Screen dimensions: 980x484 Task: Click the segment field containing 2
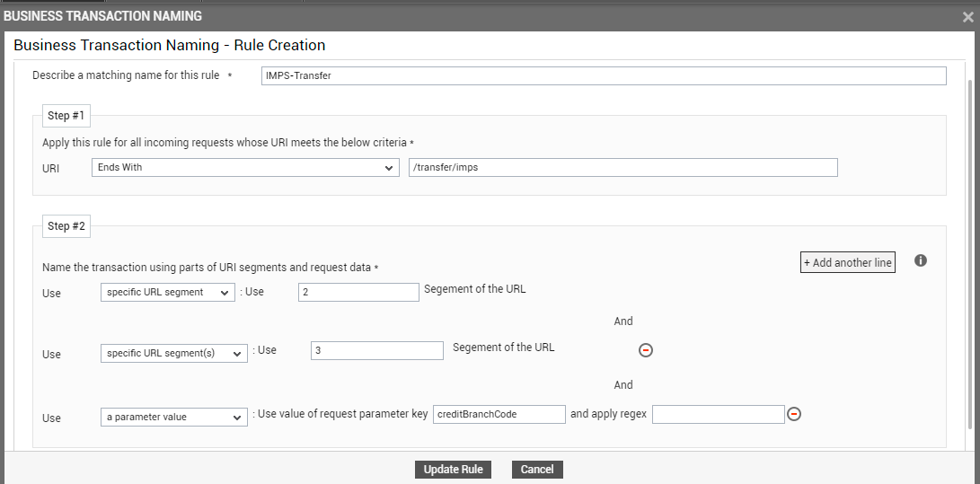(x=358, y=292)
